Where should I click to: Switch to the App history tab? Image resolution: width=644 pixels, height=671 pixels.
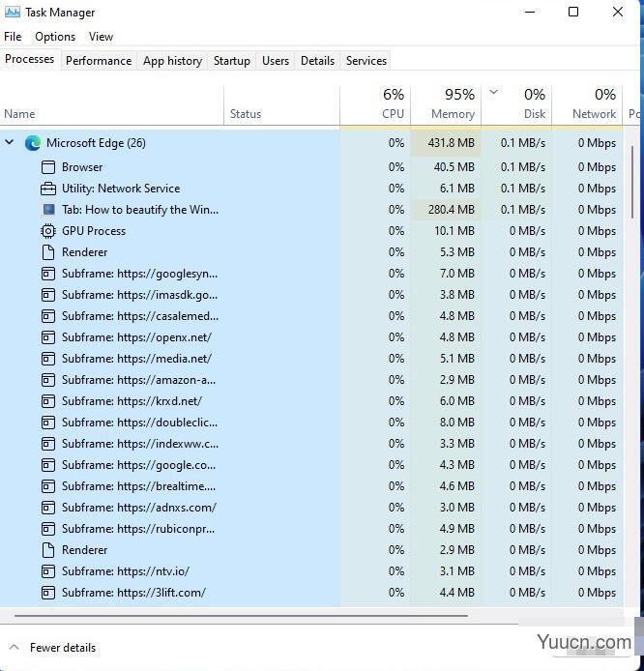coord(172,61)
